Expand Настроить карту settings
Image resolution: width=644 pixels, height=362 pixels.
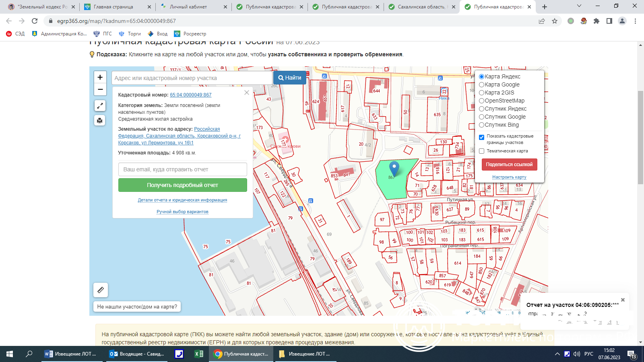[509, 177]
